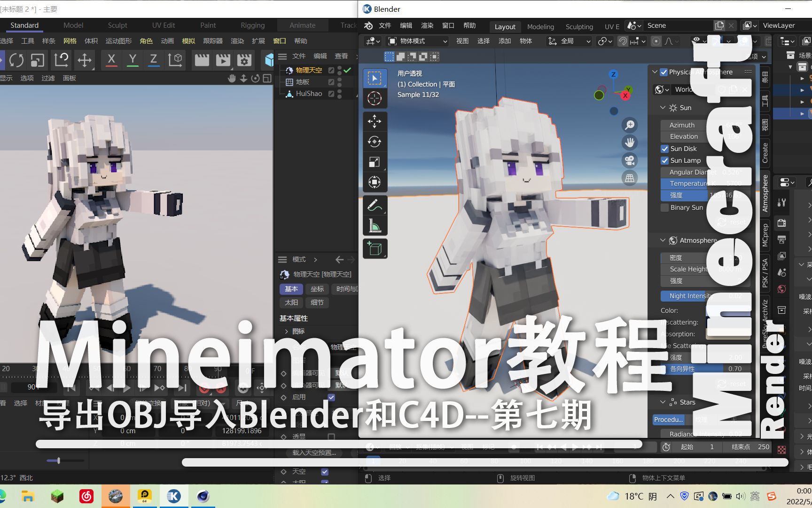Screen dimensions: 812x508
Task: Toggle the camera view icon in Blender viewport
Action: [x=630, y=160]
